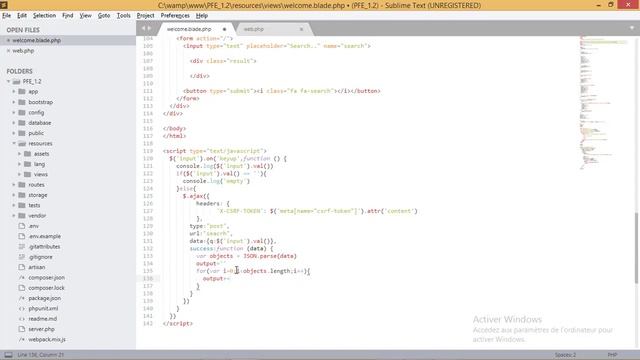Collapse the resources folder
The width and height of the screenshot is (640, 360).
13,143
